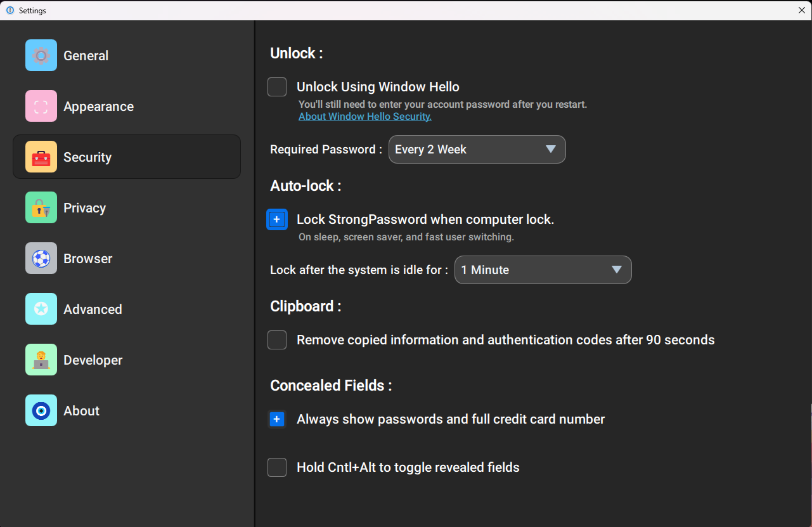The image size is (812, 527).
Task: Click the General gear icon
Action: [41, 55]
